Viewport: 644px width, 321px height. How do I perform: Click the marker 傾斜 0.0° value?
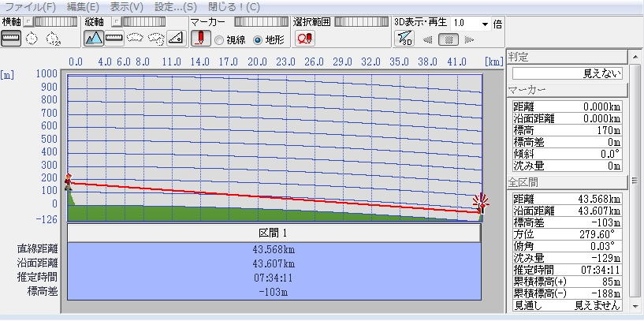(609, 154)
